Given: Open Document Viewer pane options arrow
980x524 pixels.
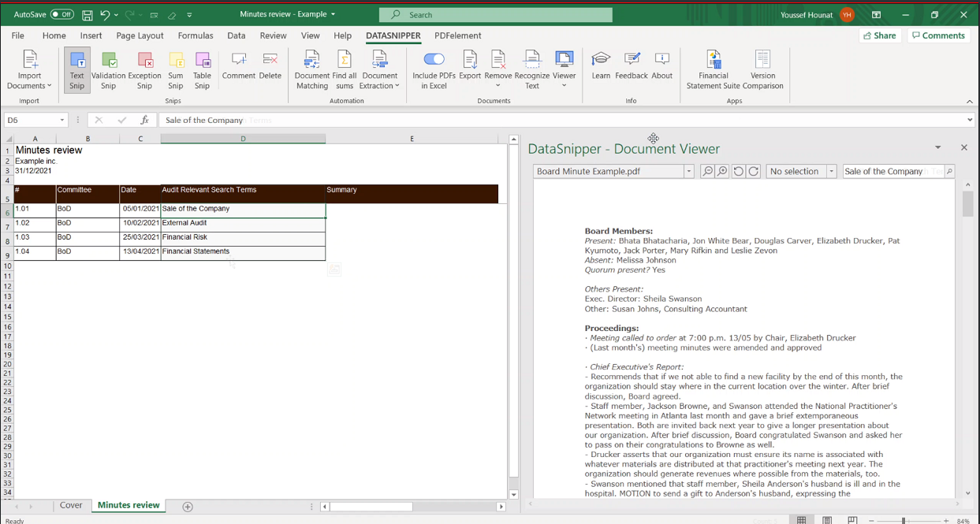Looking at the screenshot, I should [x=937, y=147].
